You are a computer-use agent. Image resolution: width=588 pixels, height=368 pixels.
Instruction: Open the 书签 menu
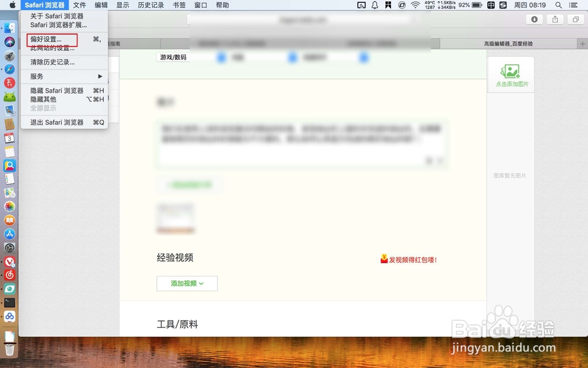point(179,5)
